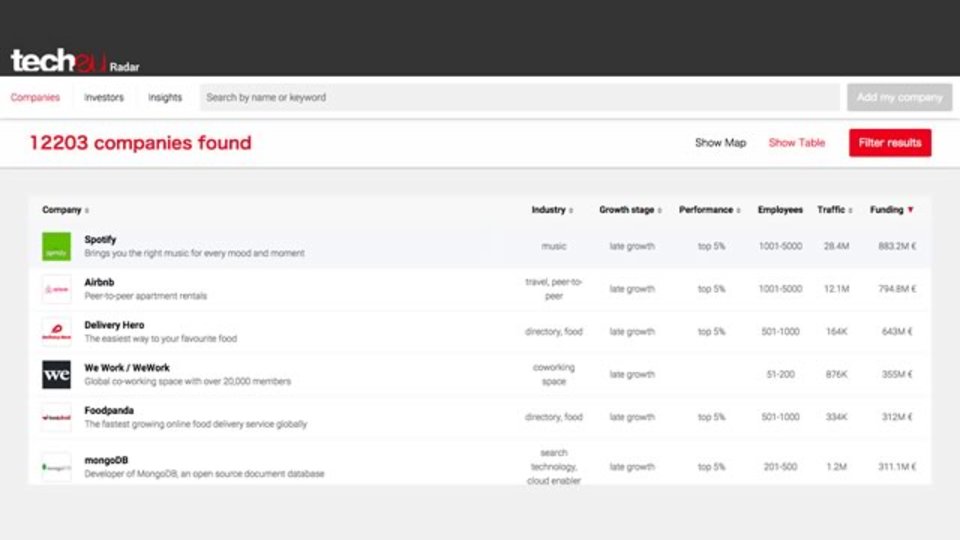Click the tech.eu Radar logo
Image resolution: width=960 pixels, height=540 pixels.
75,61
